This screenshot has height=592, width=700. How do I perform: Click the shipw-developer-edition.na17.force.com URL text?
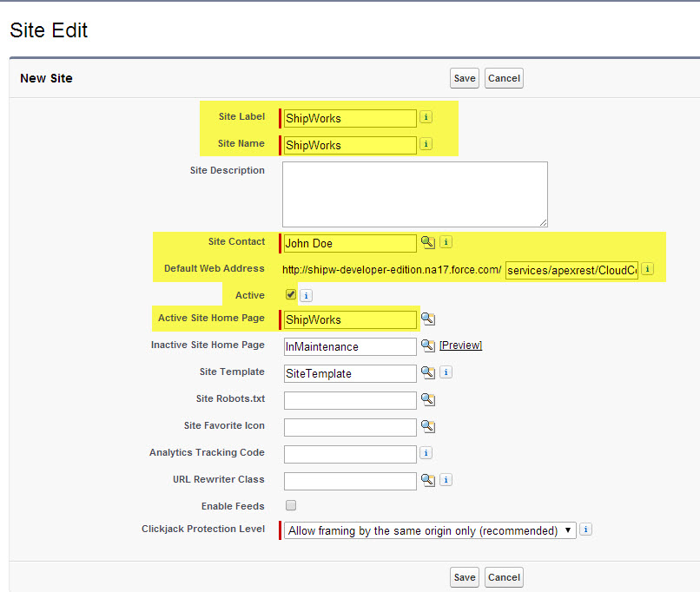tap(392, 270)
